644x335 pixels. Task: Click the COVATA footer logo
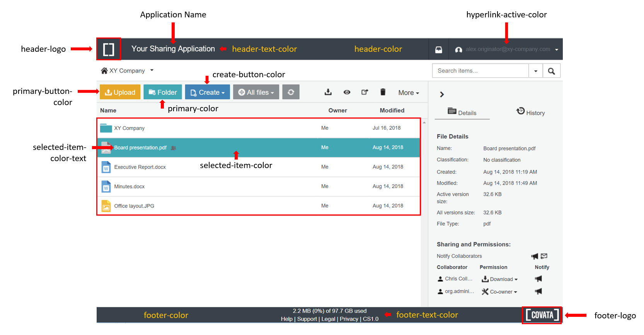(542, 315)
